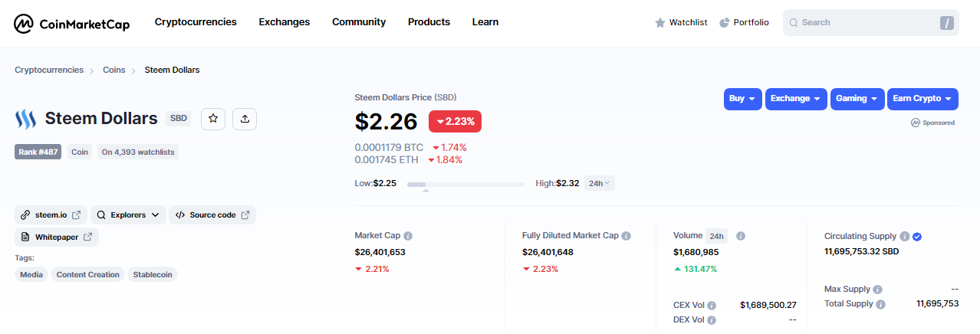Image resolution: width=980 pixels, height=334 pixels.
Task: Open the Explorers dropdown
Action: coord(128,215)
